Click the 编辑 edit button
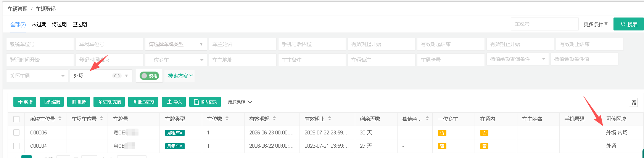Screen dimensions: 644x158 [x=52, y=102]
